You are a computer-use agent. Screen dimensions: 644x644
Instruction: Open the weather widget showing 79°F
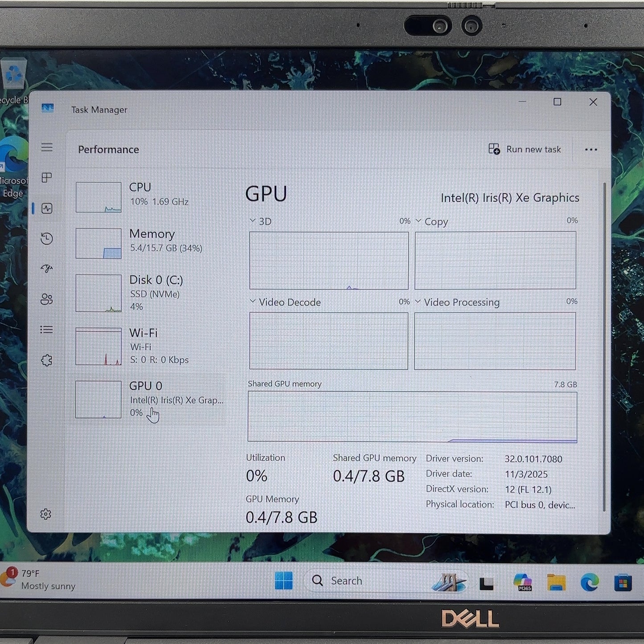click(x=39, y=579)
